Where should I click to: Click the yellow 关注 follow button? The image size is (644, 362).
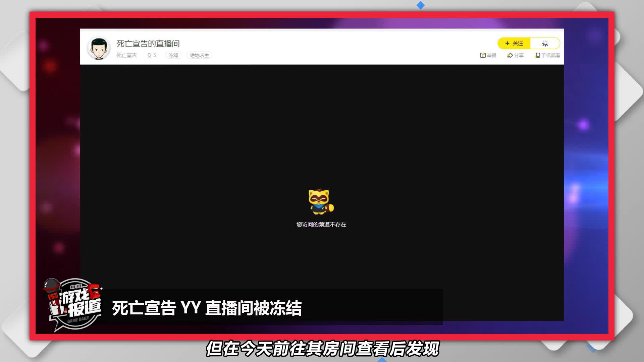pos(514,43)
